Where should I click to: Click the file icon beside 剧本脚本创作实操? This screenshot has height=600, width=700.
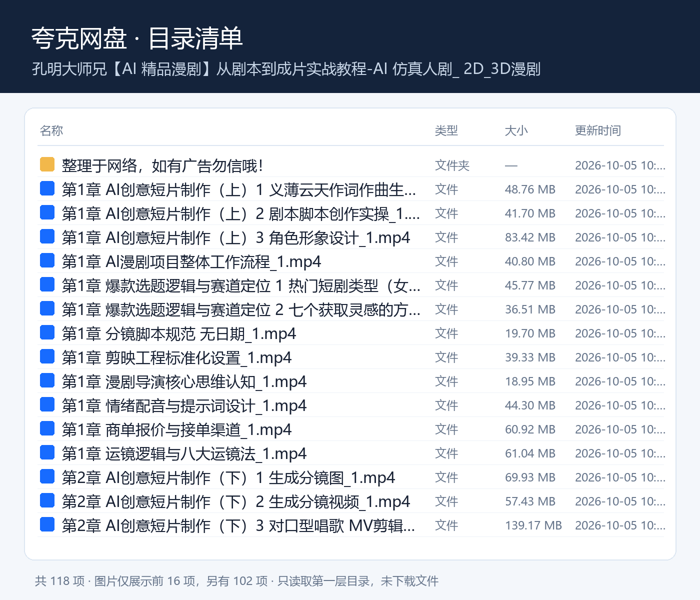tap(47, 212)
